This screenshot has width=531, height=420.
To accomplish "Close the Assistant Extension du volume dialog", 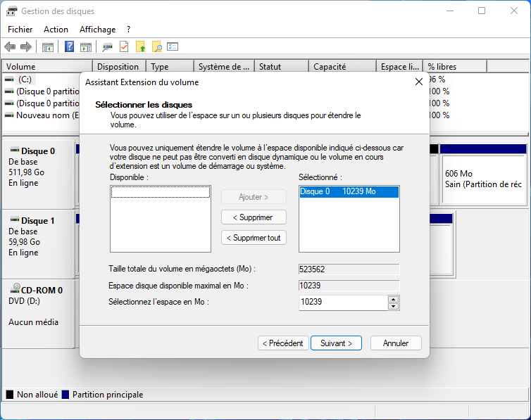I will pos(419,82).
